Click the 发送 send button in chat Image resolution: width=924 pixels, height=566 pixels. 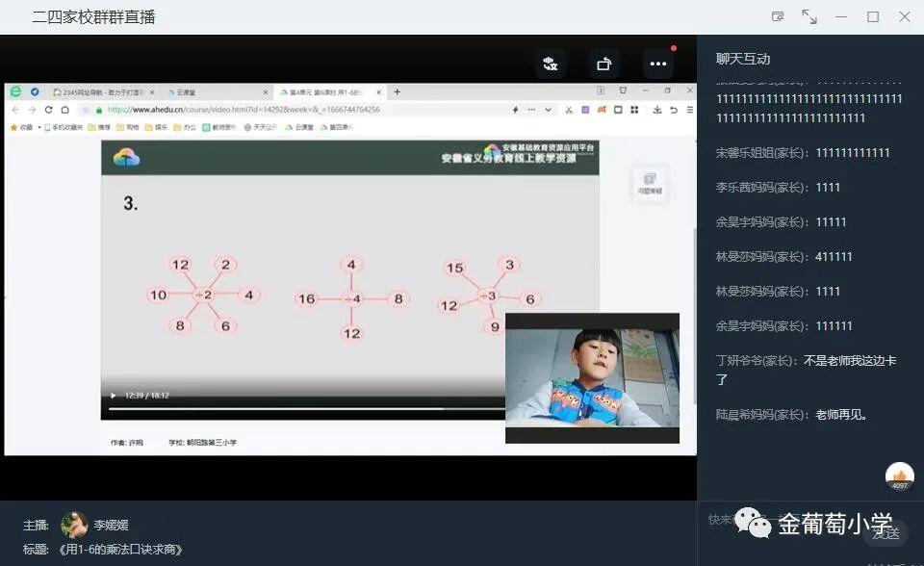pos(885,532)
